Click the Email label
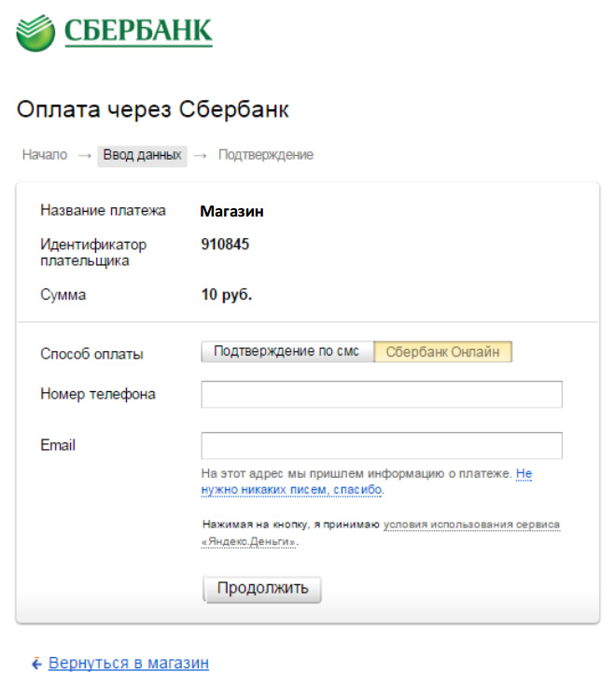This screenshot has width=616, height=700. (58, 445)
